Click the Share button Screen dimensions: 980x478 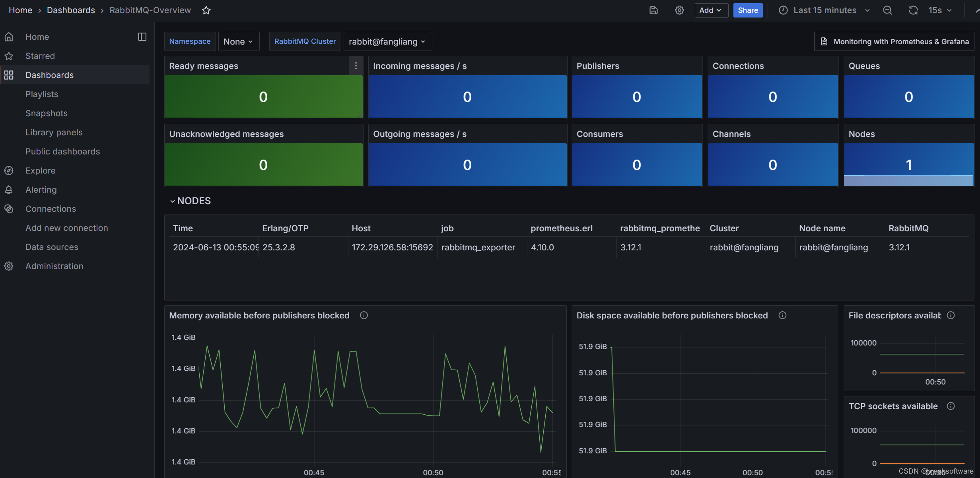point(748,10)
